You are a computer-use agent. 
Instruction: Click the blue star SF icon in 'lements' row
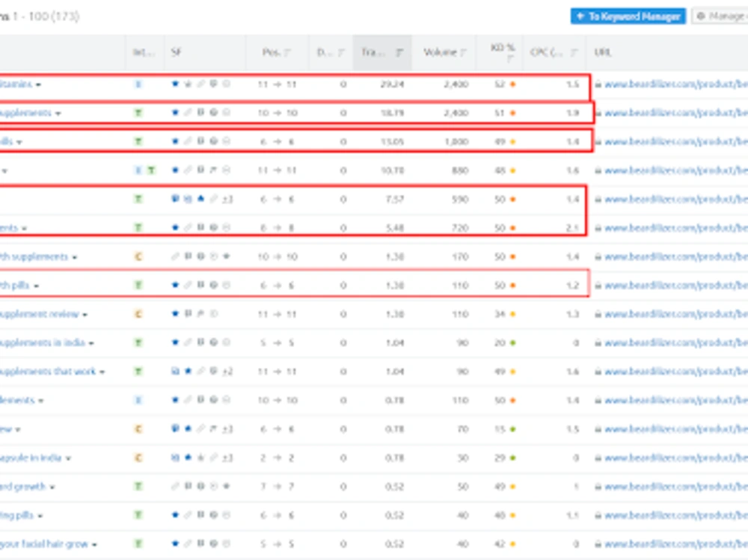coord(175,400)
